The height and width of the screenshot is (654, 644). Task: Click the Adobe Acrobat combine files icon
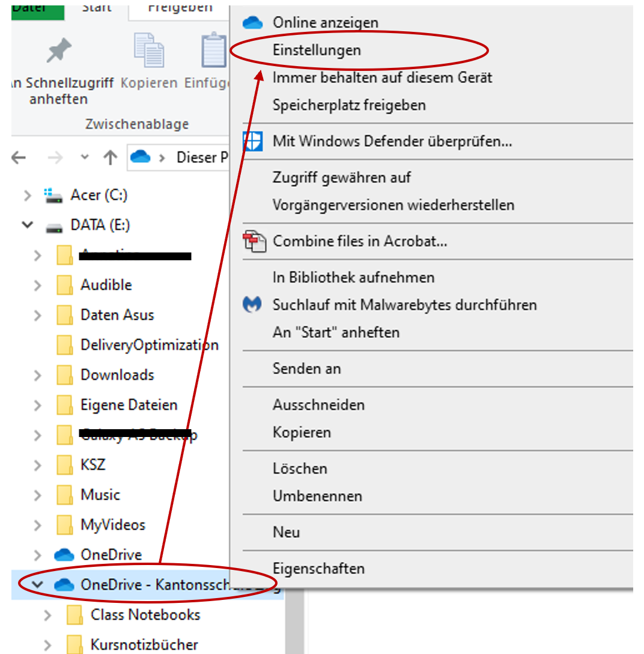click(x=254, y=241)
